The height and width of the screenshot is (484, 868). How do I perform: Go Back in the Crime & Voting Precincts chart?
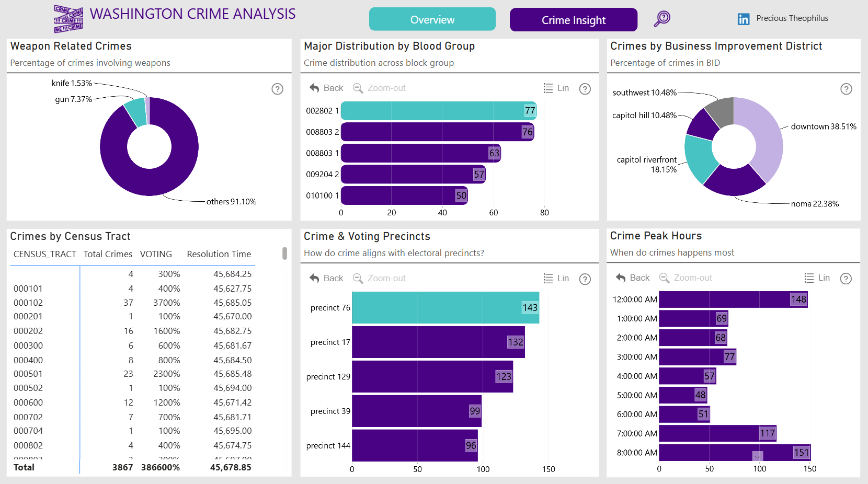(326, 278)
